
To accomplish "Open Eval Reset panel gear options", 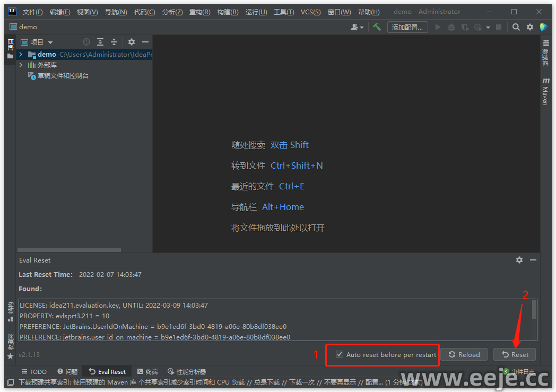I will coord(519,260).
